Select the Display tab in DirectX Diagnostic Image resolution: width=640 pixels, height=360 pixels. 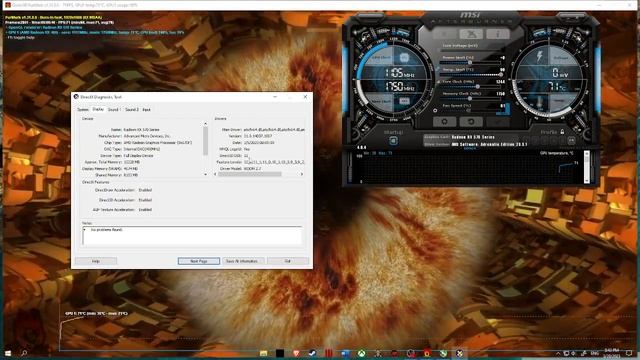[x=98, y=109]
